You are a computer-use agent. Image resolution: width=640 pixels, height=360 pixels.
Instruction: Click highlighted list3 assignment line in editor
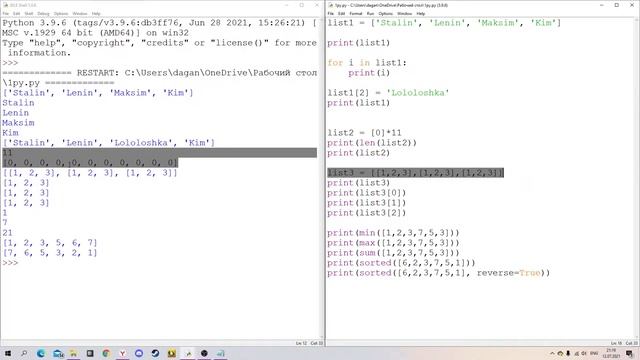tap(416, 173)
